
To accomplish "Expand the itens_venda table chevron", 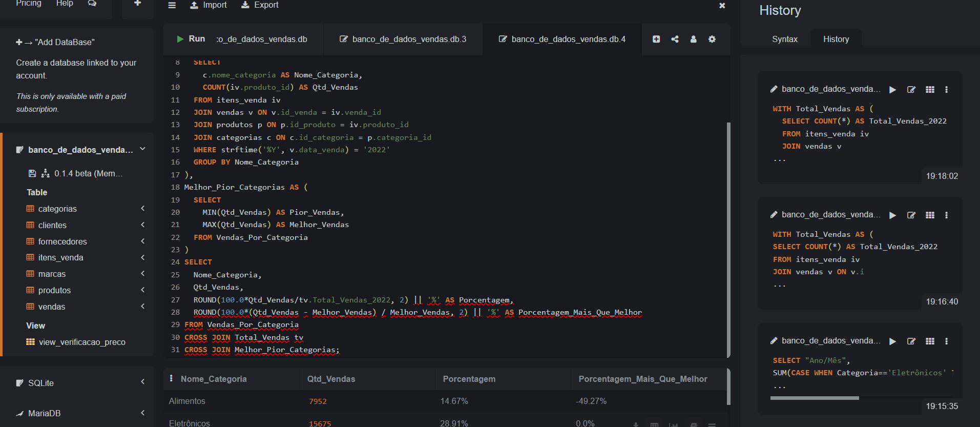I will [x=143, y=257].
